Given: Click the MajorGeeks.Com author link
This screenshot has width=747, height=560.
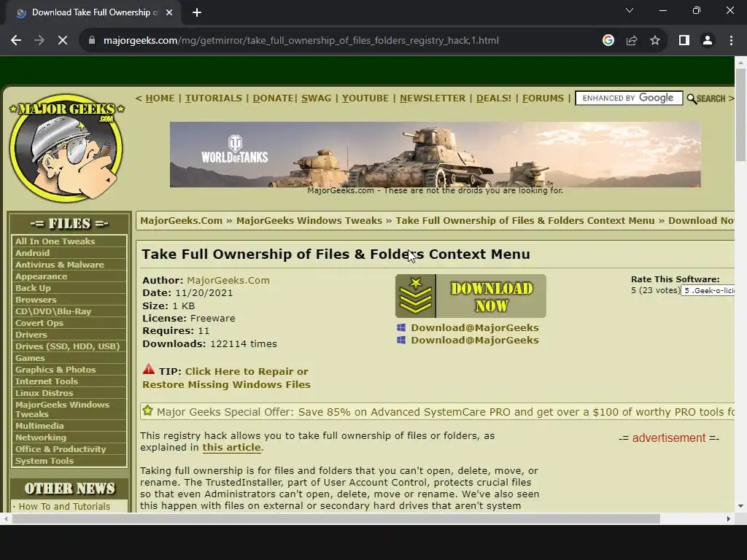Looking at the screenshot, I should (x=228, y=281).
